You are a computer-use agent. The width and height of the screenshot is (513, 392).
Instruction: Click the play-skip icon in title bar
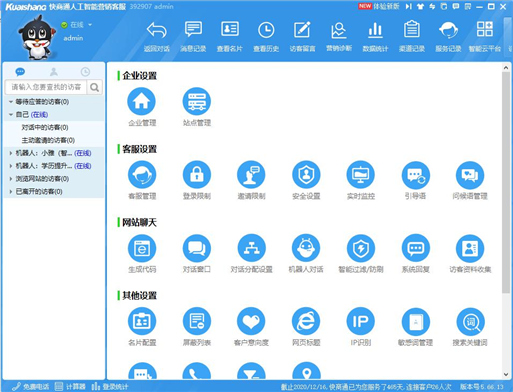(409, 6)
